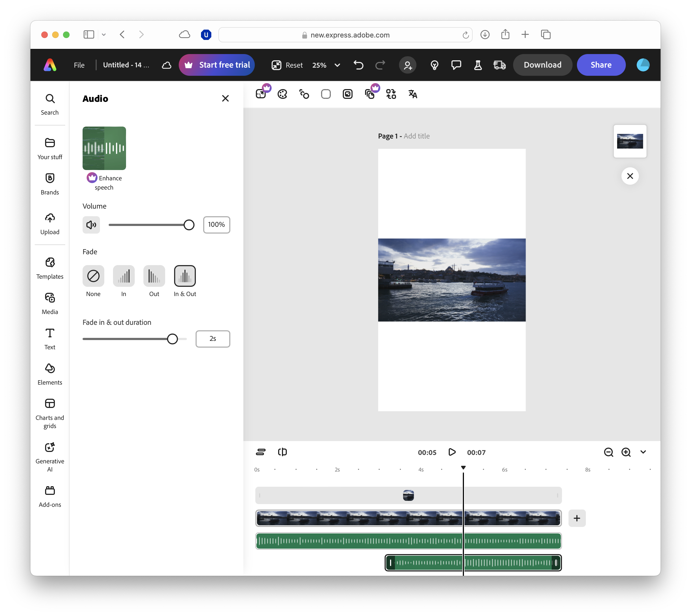This screenshot has width=691, height=616.
Task: Set fade to Out
Action: tap(154, 276)
